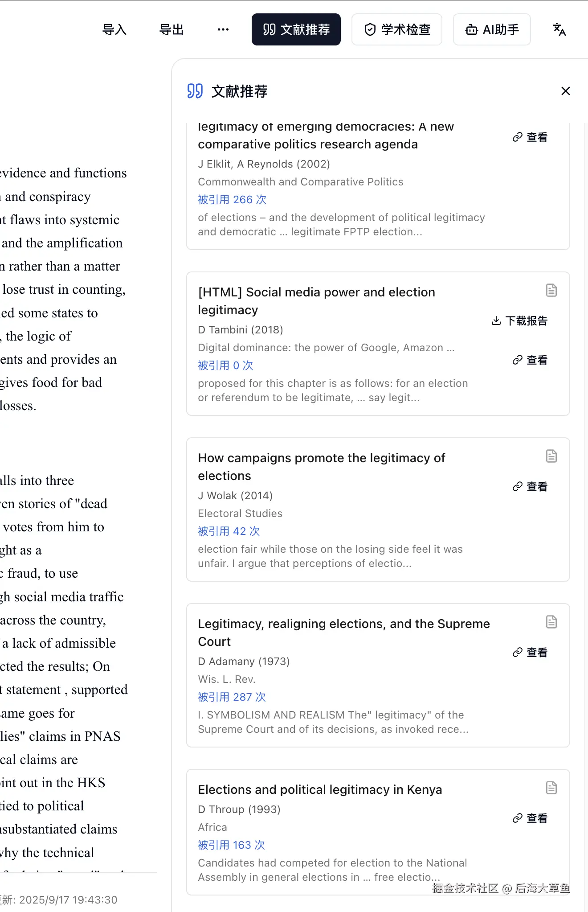Open the 导入 menu
This screenshot has width=588, height=912.
point(114,29)
